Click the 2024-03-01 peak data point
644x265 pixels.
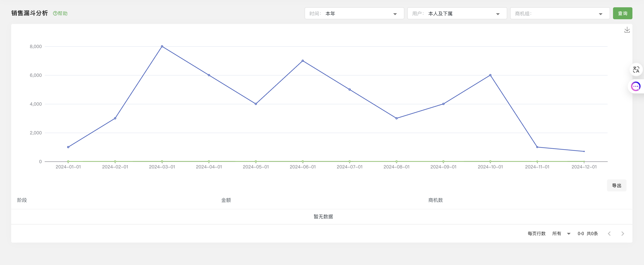(x=162, y=47)
